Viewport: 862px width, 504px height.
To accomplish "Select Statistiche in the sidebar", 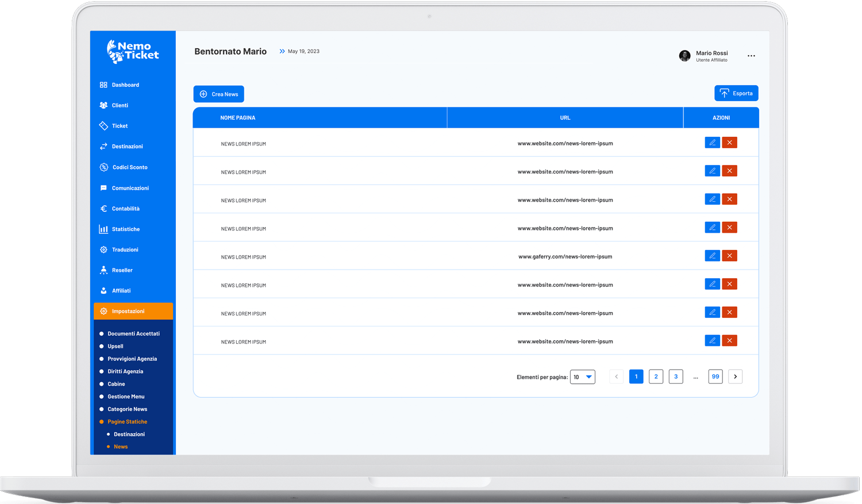I will tap(125, 229).
